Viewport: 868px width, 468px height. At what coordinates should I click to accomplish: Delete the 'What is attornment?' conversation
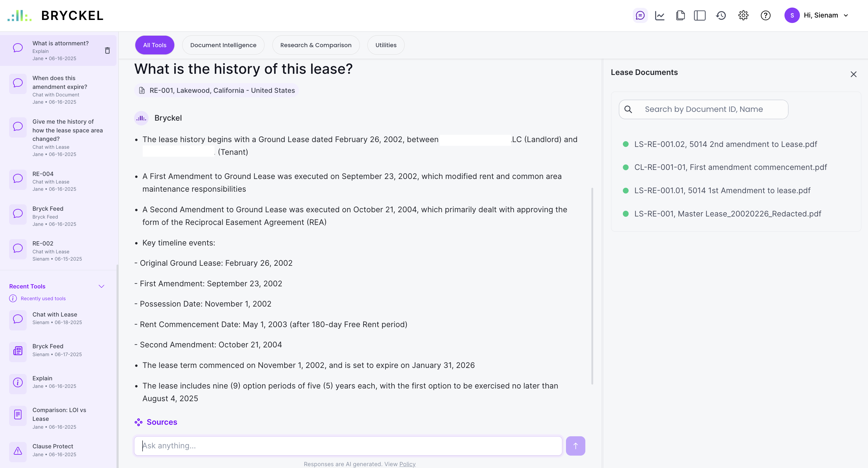point(107,50)
